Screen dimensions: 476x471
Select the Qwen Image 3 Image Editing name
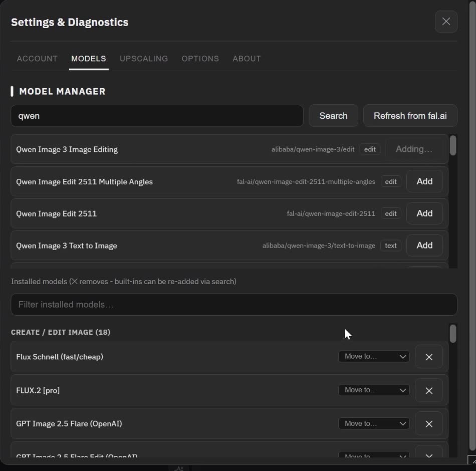67,149
